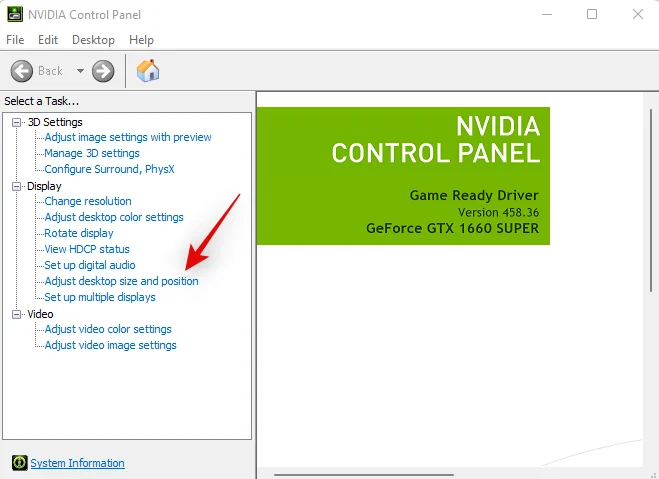Open System Information link
Image resolution: width=659 pixels, height=479 pixels.
pyautogui.click(x=77, y=463)
